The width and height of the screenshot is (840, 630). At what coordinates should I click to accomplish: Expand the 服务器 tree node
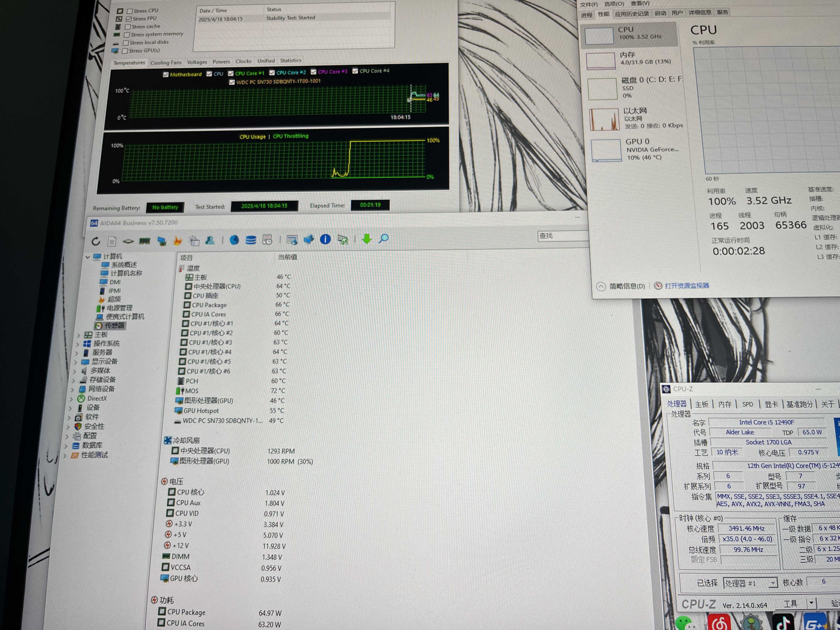click(x=76, y=353)
